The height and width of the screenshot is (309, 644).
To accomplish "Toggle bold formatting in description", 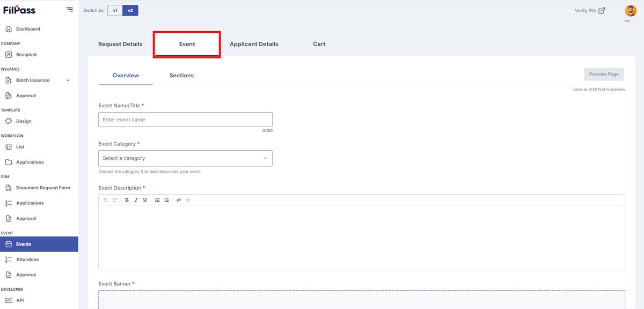I will coord(127,200).
